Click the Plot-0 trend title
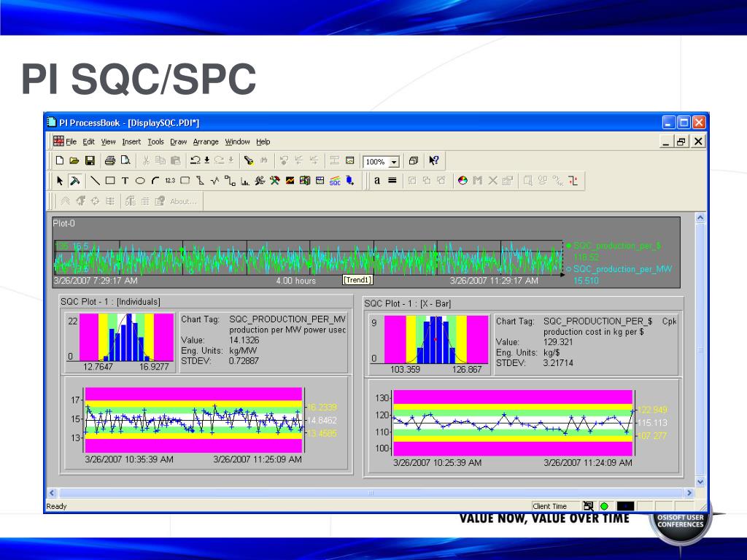This screenshot has width=747, height=560. pyautogui.click(x=64, y=223)
